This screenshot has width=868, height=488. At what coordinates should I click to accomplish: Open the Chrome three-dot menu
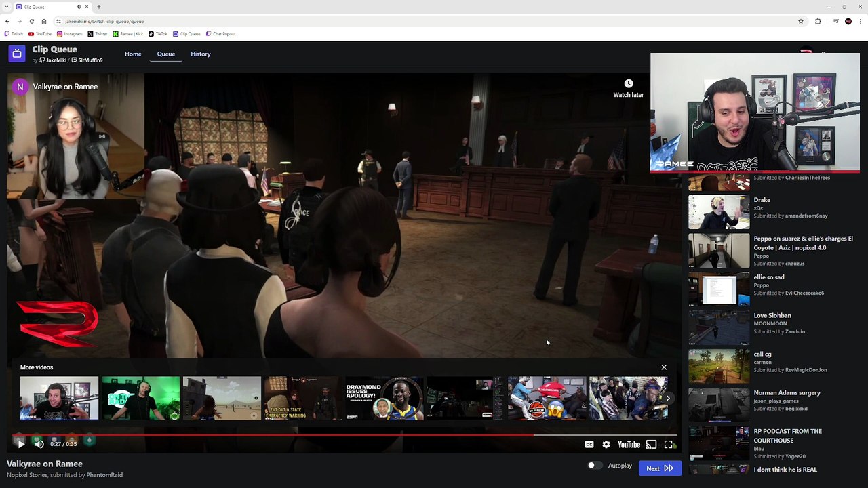coord(861,21)
